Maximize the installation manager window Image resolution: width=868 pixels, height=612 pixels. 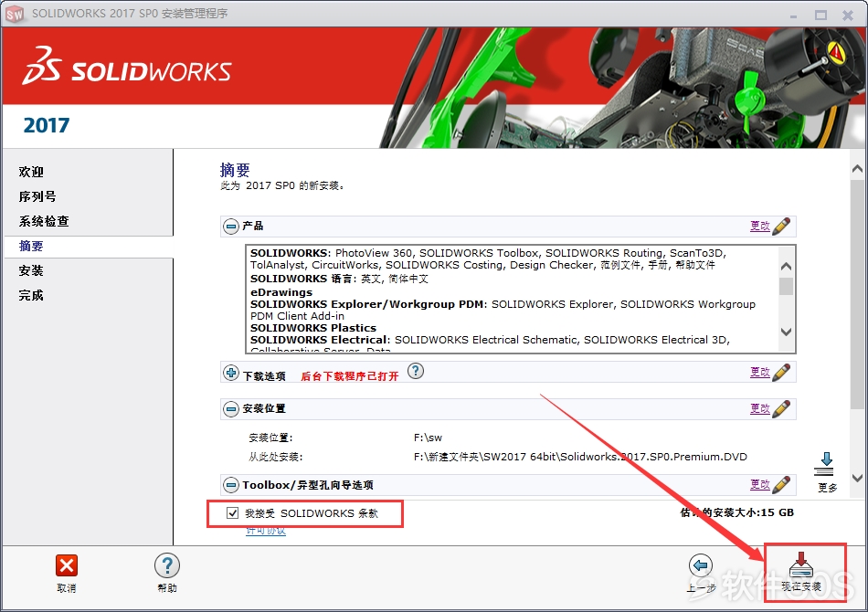point(821,15)
